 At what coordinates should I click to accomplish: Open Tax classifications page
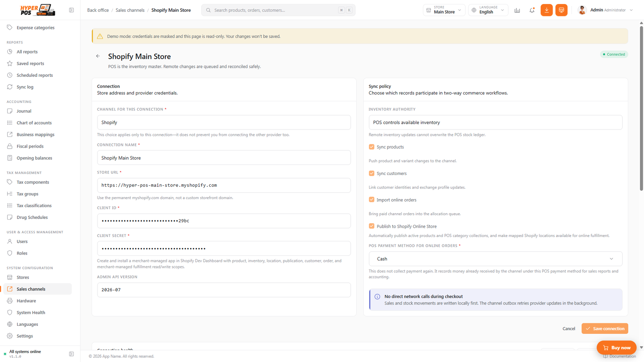(x=37, y=206)
